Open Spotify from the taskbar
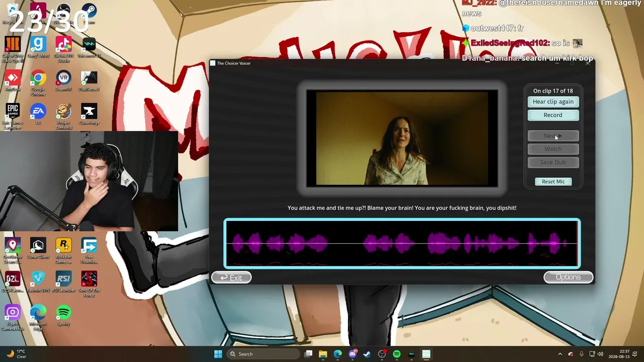Viewport: 644px width, 362px height. pos(396,354)
